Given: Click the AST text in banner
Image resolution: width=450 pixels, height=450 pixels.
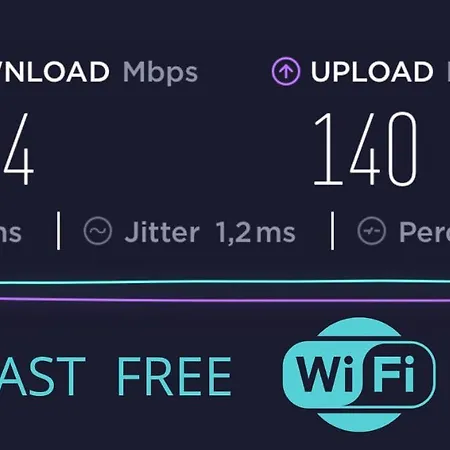Looking at the screenshot, I should click(43, 376).
